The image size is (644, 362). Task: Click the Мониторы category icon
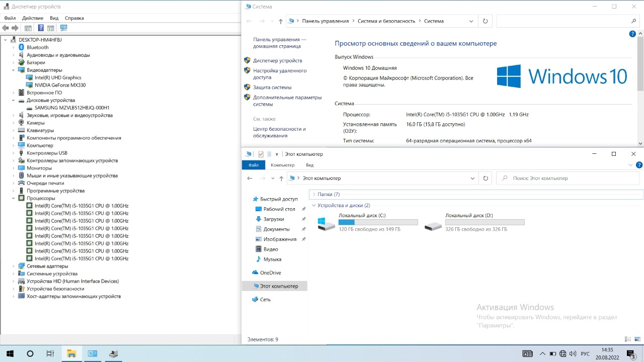[22, 168]
